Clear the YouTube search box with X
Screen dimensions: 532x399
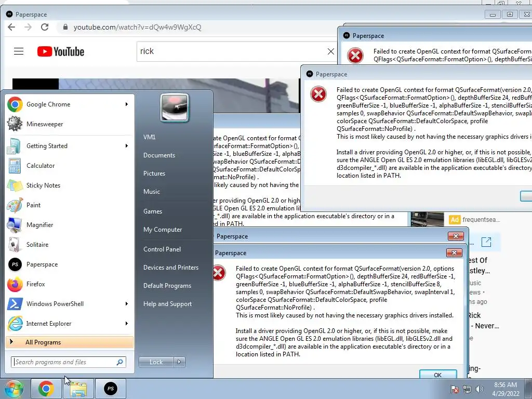pyautogui.click(x=330, y=51)
